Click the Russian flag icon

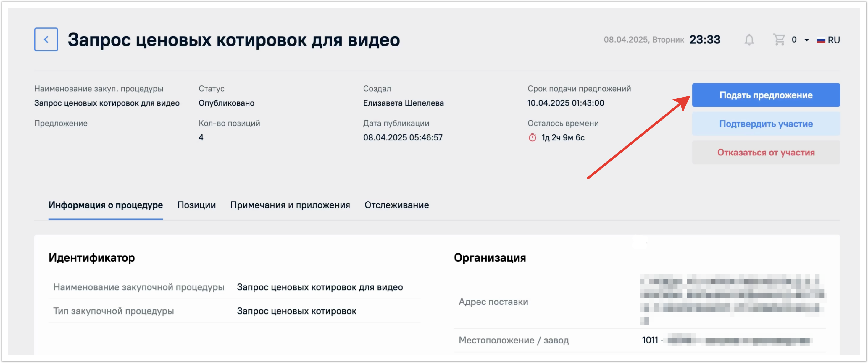(x=821, y=40)
